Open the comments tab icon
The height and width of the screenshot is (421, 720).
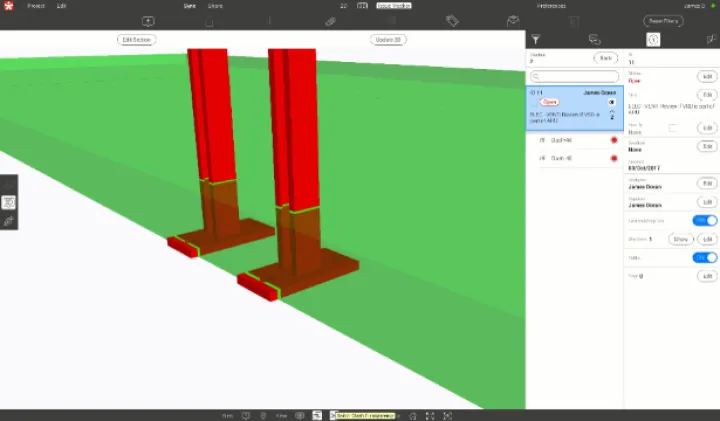click(x=595, y=40)
